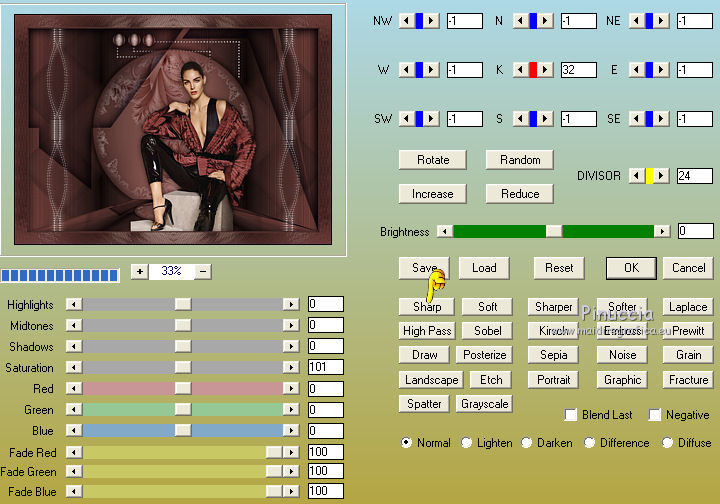The width and height of the screenshot is (720, 504).
Task: Click the Saturation value field showing 101
Action: tap(326, 367)
